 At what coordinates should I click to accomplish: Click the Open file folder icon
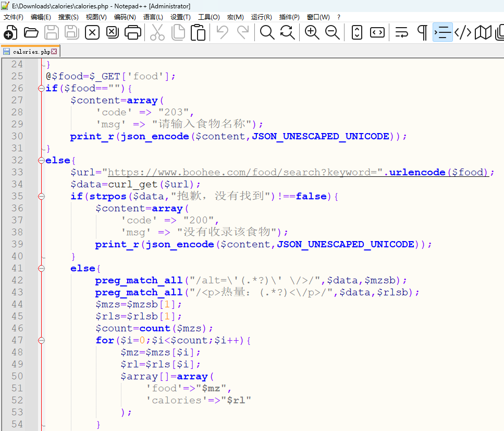pos(31,33)
